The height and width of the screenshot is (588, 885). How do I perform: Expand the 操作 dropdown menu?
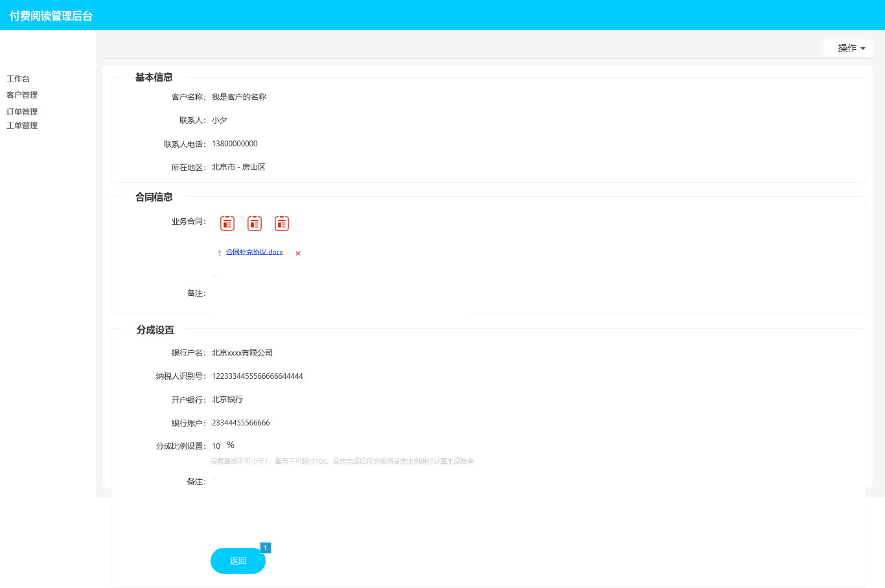pyautogui.click(x=848, y=48)
